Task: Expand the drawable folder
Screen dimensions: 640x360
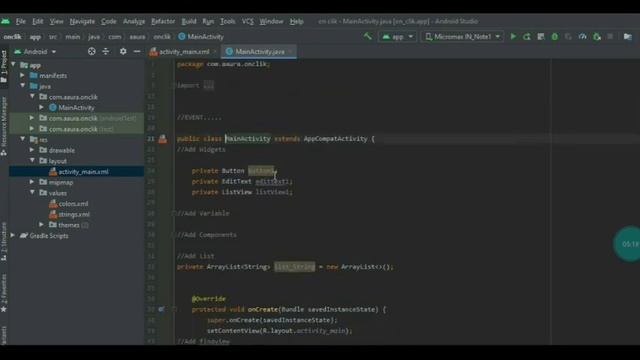Action: 32,150
